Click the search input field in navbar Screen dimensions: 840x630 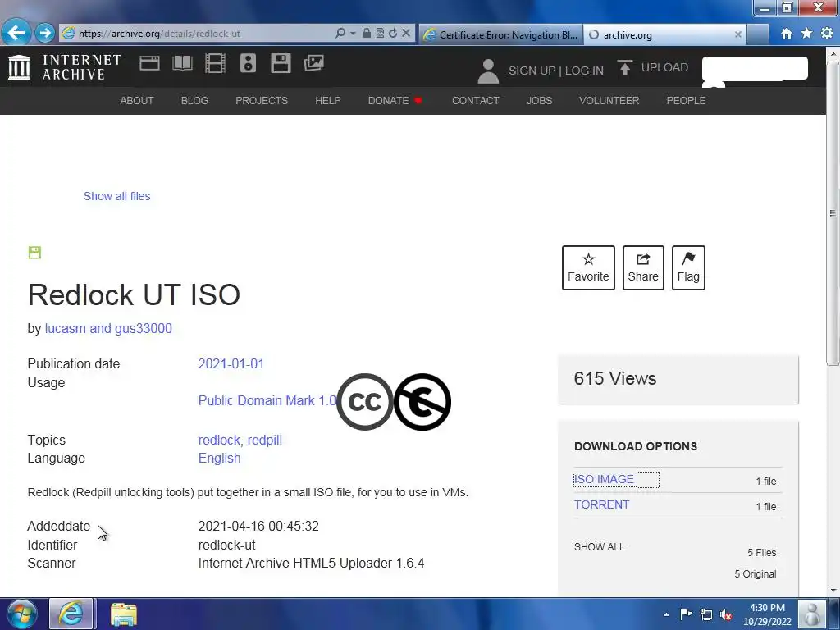click(755, 69)
